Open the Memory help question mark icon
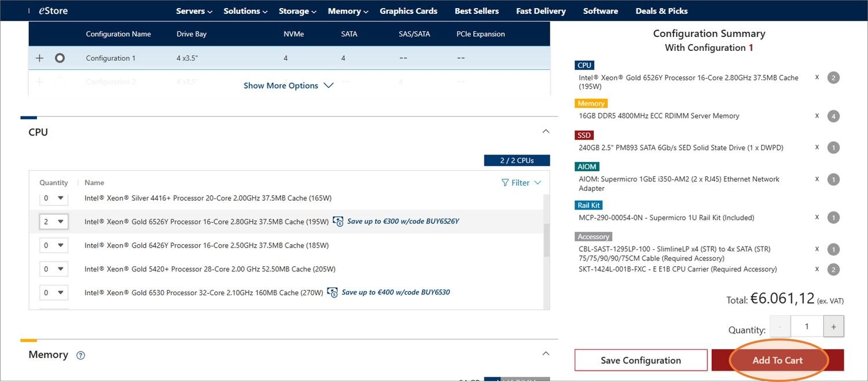The height and width of the screenshot is (382, 868). (x=80, y=355)
